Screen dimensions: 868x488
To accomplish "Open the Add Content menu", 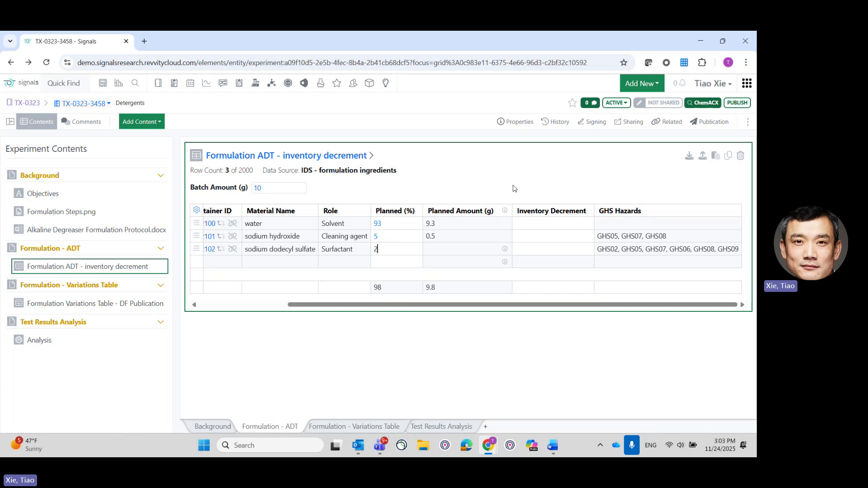I will [x=142, y=121].
